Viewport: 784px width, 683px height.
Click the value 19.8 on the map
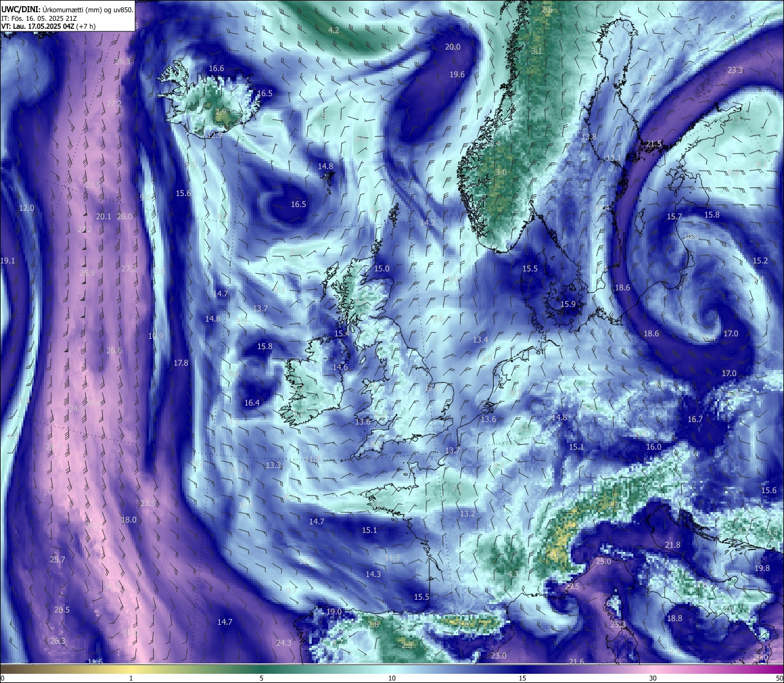(762, 568)
